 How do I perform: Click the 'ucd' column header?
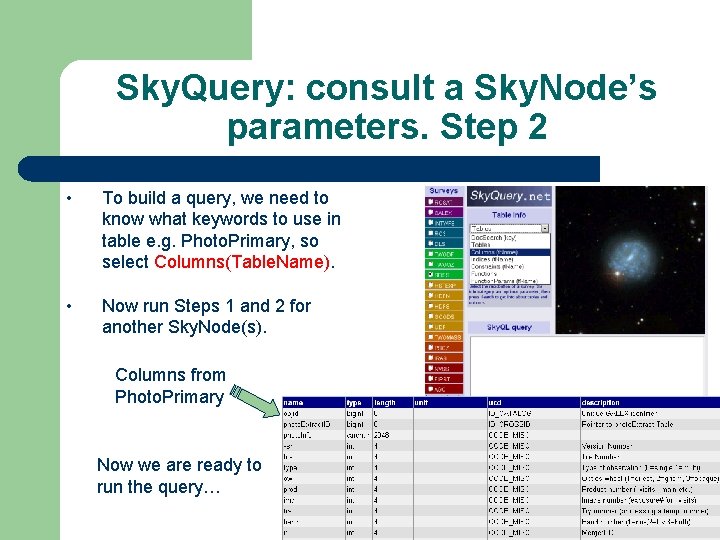click(534, 403)
